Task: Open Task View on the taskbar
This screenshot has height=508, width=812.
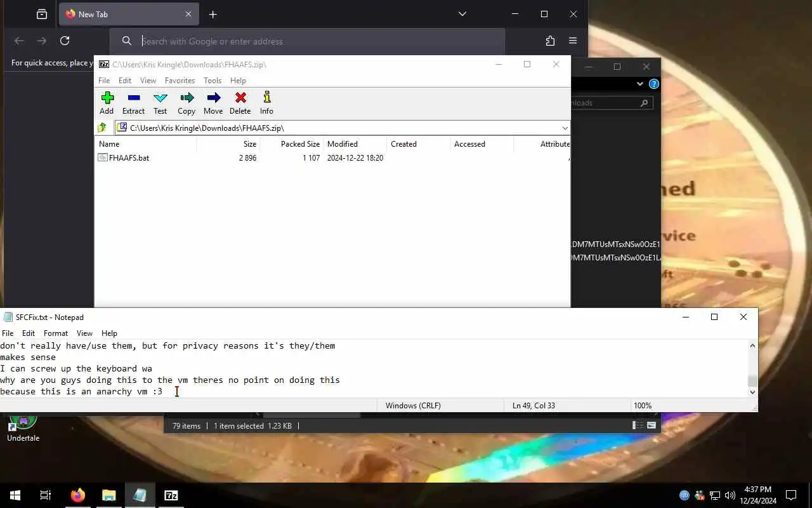Action: tap(46, 495)
